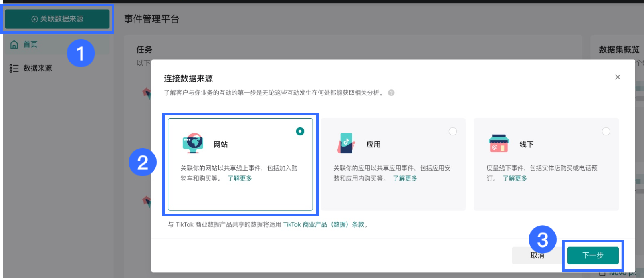This screenshot has width=644, height=278.
Task: Open TikTok 商业产品（数据）条款 link
Action: point(324,224)
